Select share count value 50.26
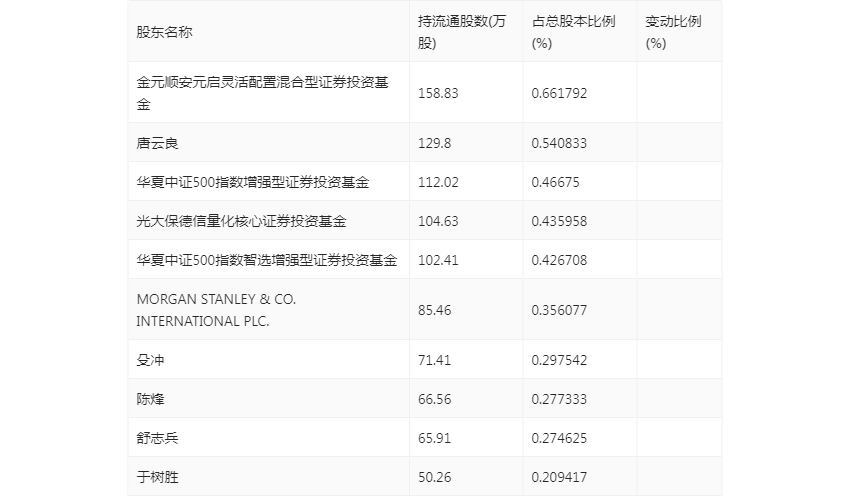Viewport: 850px width, 496px height. (434, 477)
